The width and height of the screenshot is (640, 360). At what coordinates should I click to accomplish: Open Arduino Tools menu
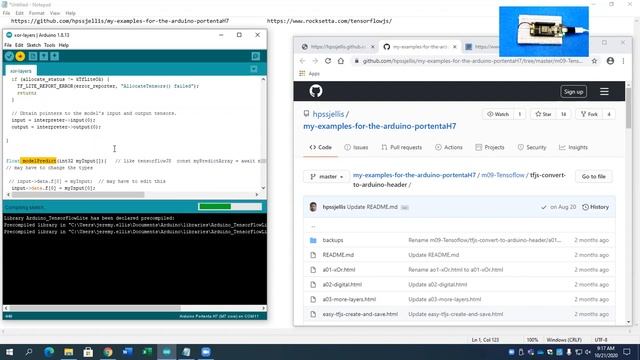click(49, 45)
